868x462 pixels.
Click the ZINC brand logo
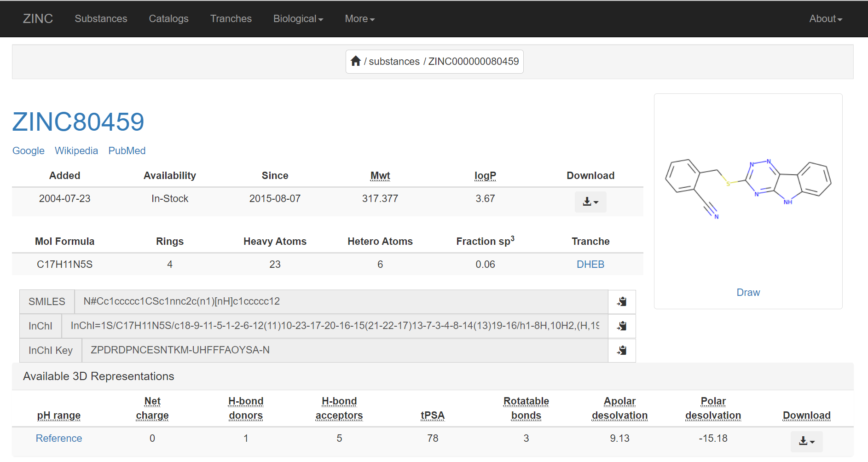(x=38, y=19)
